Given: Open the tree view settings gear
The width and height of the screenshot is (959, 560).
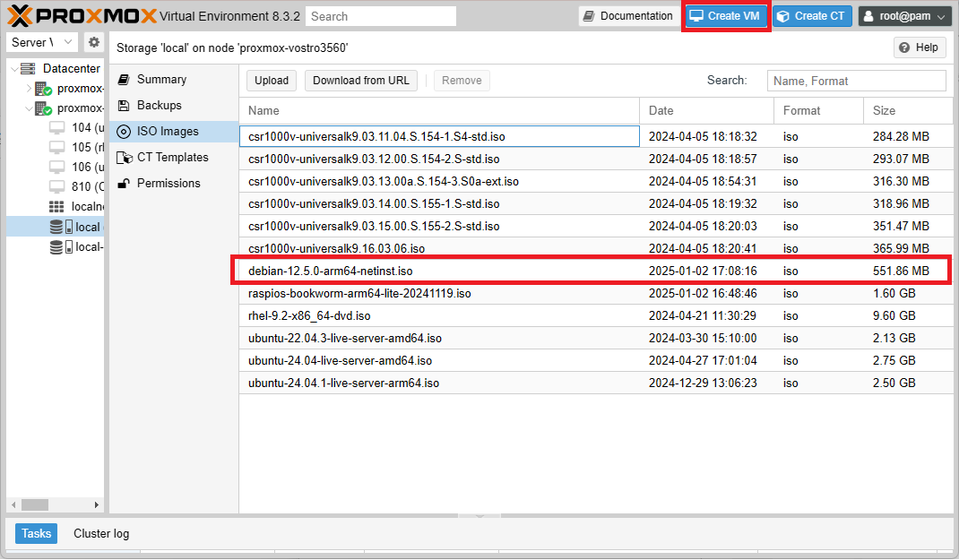Looking at the screenshot, I should [93, 42].
